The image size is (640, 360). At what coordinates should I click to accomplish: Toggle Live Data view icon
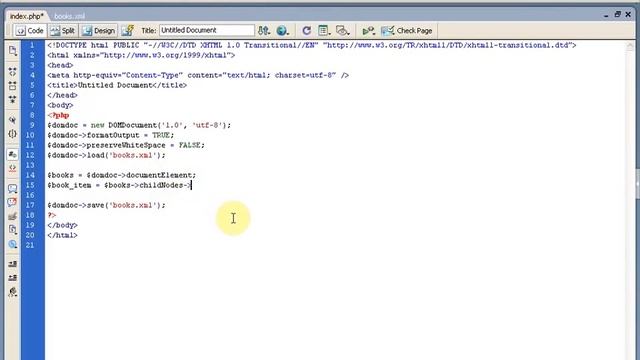(x=127, y=31)
